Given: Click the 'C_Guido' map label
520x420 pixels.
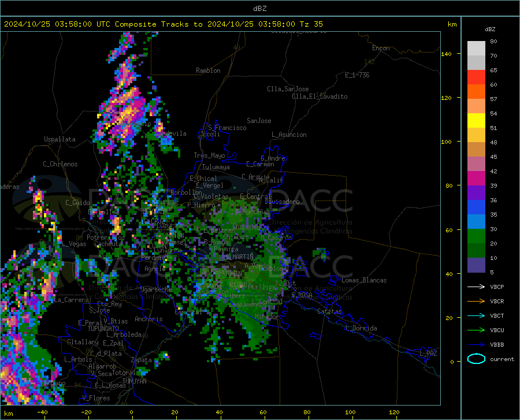Looking at the screenshot, I should click(x=77, y=203).
